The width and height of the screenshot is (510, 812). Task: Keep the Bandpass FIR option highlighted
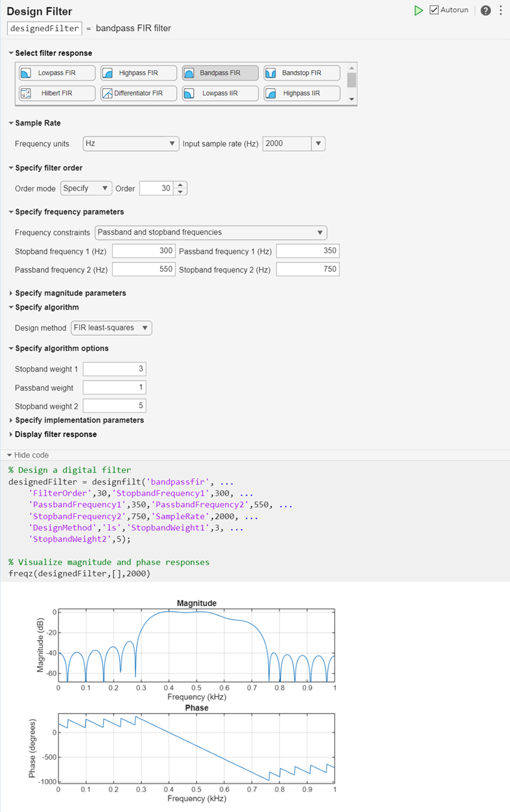click(220, 72)
